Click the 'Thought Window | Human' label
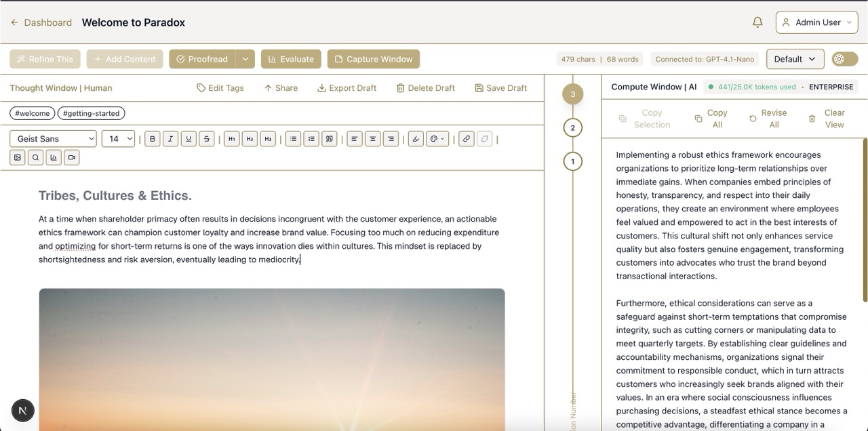868x431 pixels. click(x=61, y=88)
